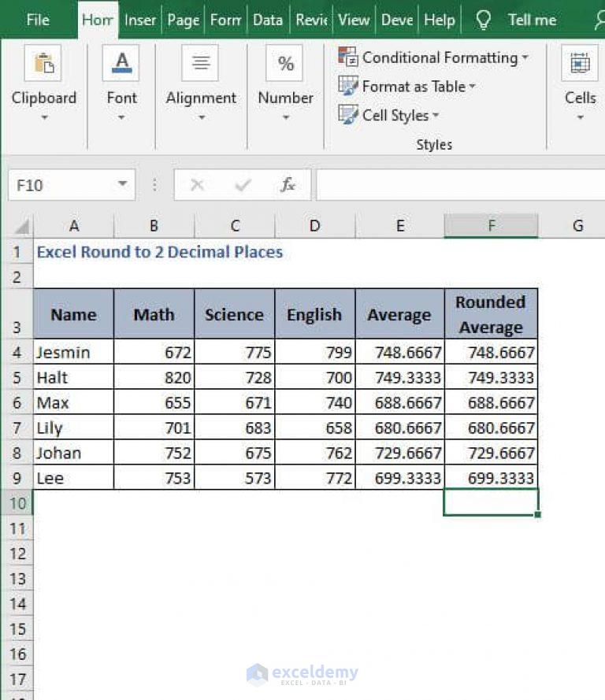Switch to the Review tab

[x=311, y=20]
